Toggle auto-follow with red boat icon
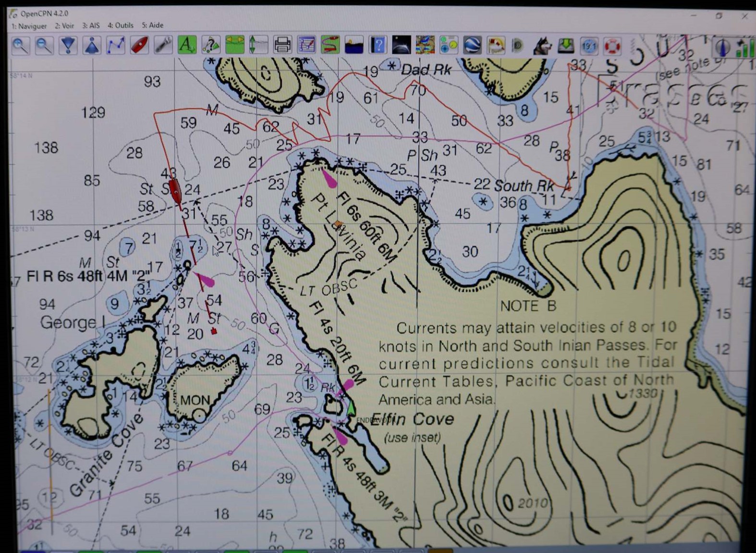The height and width of the screenshot is (553, 756). tap(139, 46)
